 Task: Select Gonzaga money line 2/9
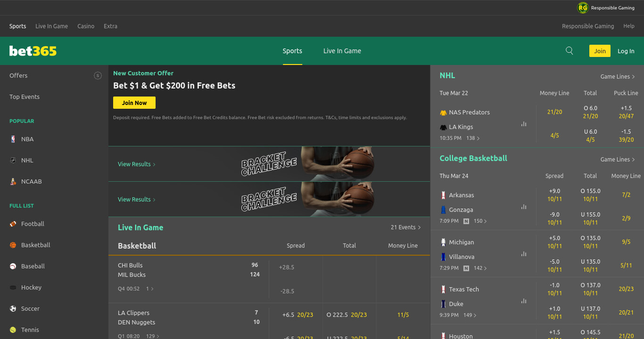(x=626, y=218)
